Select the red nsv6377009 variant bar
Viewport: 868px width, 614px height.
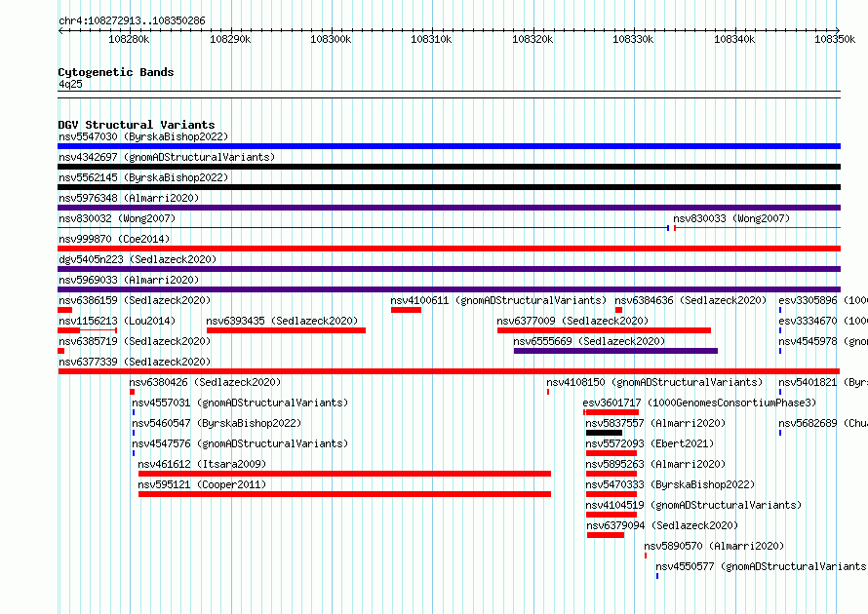604,330
